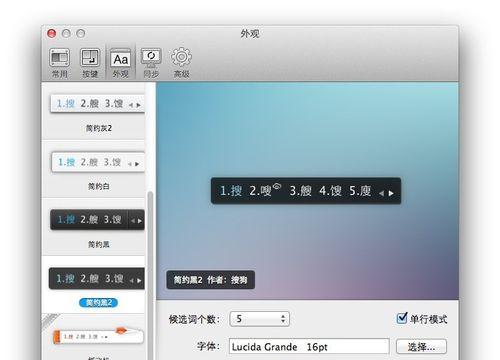Close the 外观 window with red button
Image resolution: width=500 pixels, height=360 pixels.
coord(52,33)
